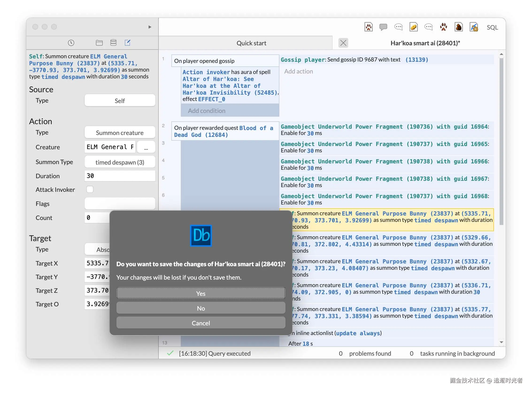This screenshot has height=393, width=532.
Task: Select the action with guid 16967
Action: click(387, 182)
